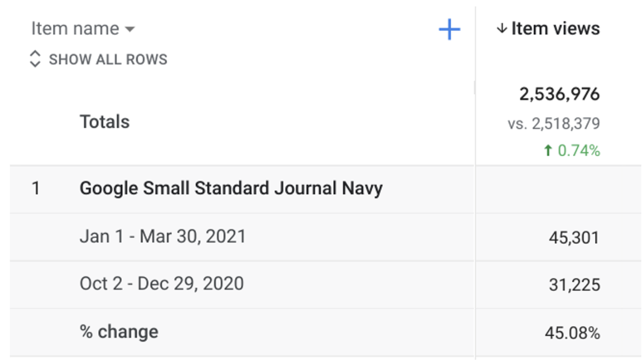Image resolution: width=644 pixels, height=363 pixels.
Task: Select the Totals row label
Action: pyautogui.click(x=105, y=122)
